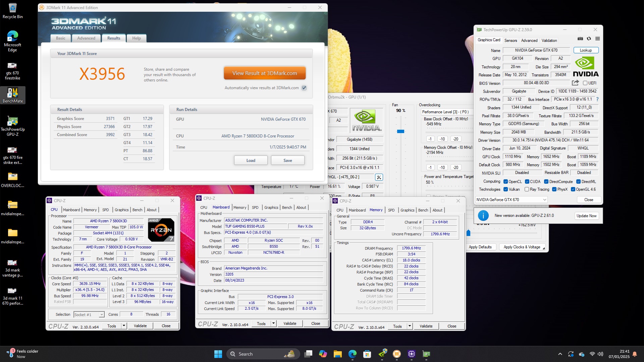644x362 pixels.
Task: Expand Tools arrow in CPU-Z Memory window
Action: pos(410,326)
